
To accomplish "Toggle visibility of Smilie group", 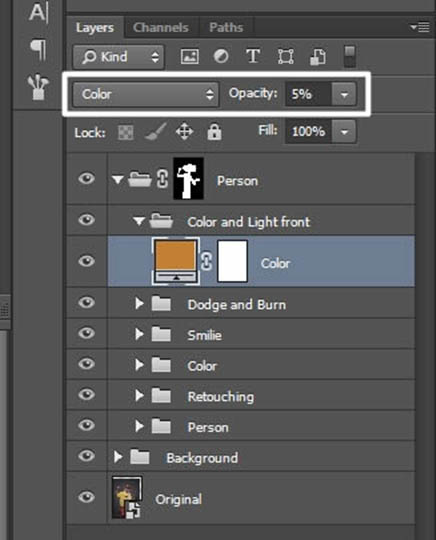I will click(86, 333).
